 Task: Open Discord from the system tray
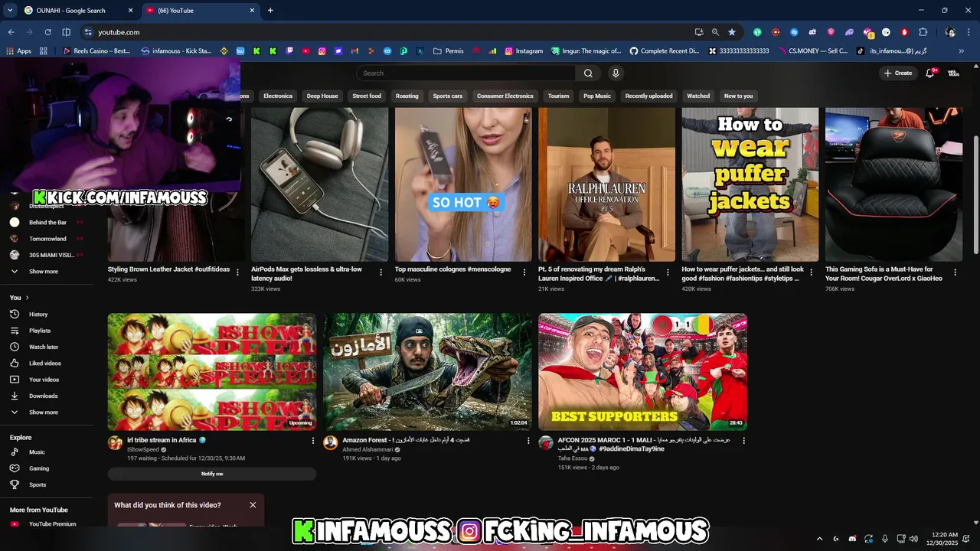coord(852,539)
